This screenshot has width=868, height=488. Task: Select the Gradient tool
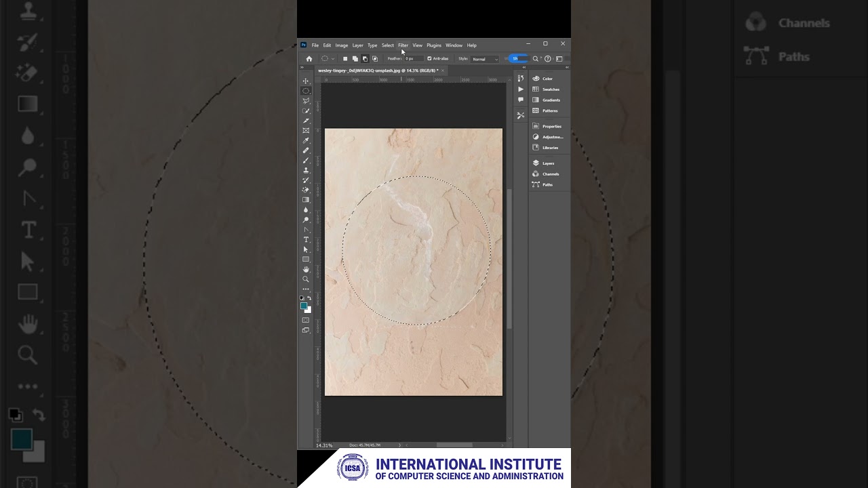306,200
